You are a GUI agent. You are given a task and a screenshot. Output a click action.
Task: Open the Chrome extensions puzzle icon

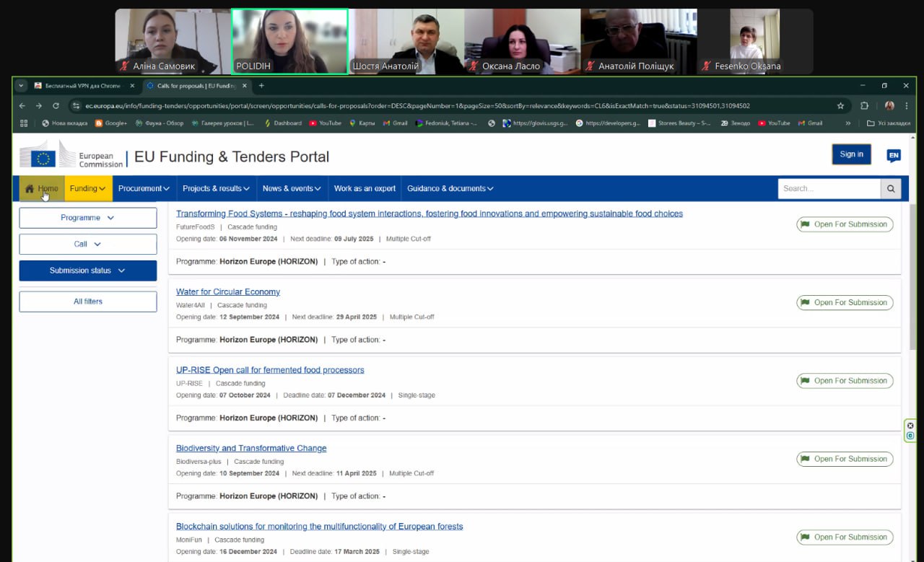865,105
